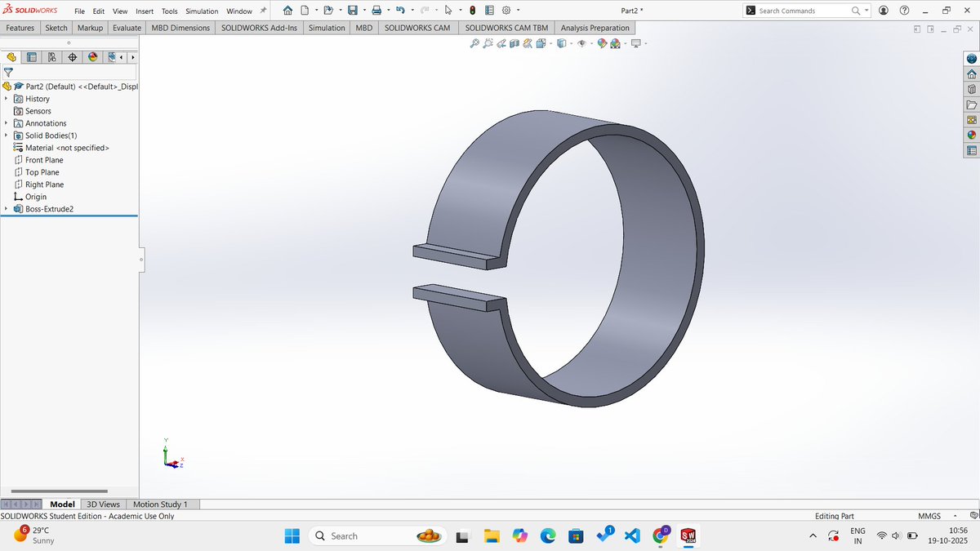980x551 pixels.
Task: Click the Previous View icon
Action: (501, 43)
